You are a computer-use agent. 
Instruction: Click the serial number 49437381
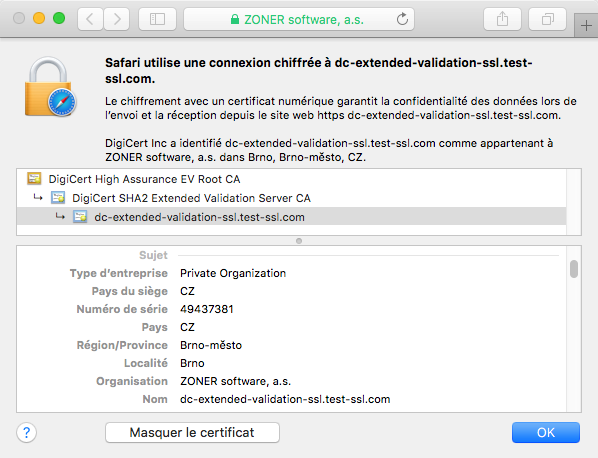207,309
